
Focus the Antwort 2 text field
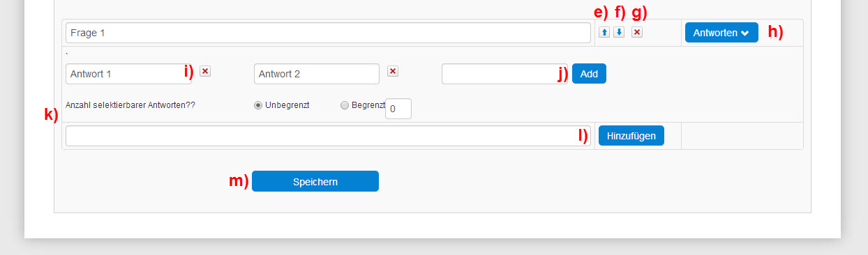317,74
